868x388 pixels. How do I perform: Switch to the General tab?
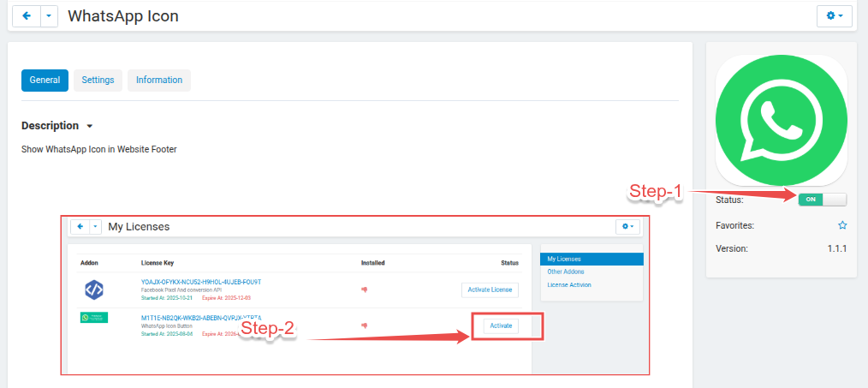tap(45, 80)
